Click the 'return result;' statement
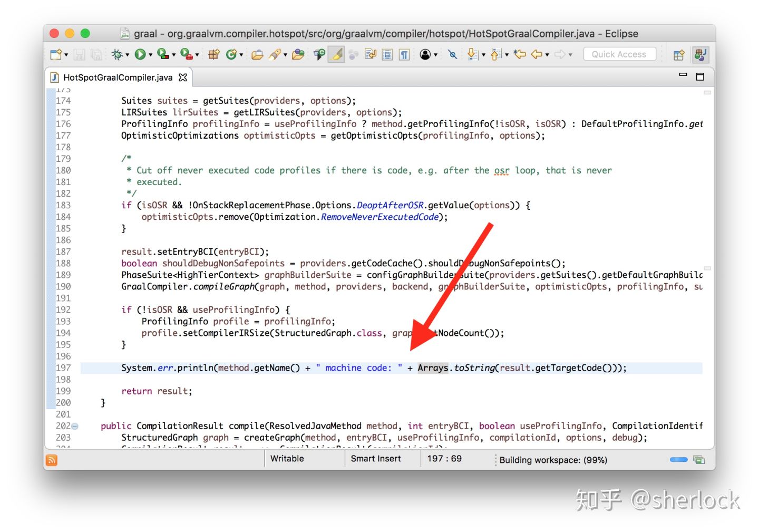 click(x=157, y=391)
